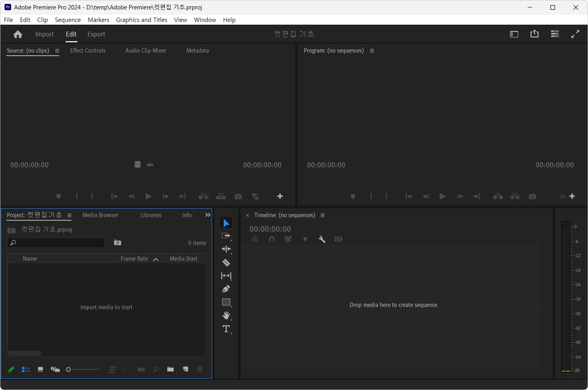Viewport: 588px width, 390px height.
Task: Open the Progress dashboard icon
Action: (x=555, y=34)
